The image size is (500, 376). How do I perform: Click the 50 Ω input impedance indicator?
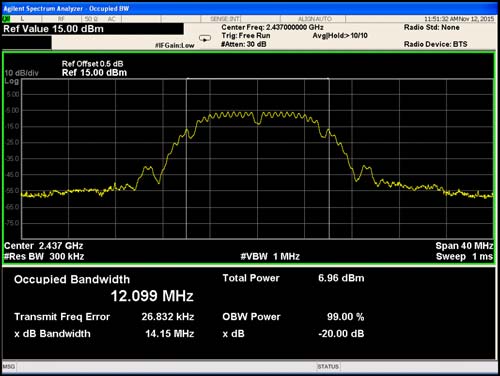(91, 19)
